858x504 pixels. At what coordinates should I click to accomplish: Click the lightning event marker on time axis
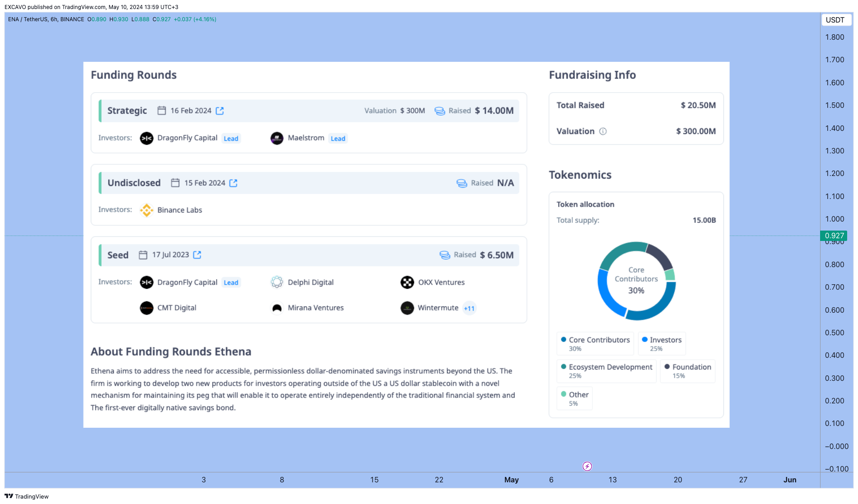[x=587, y=466]
